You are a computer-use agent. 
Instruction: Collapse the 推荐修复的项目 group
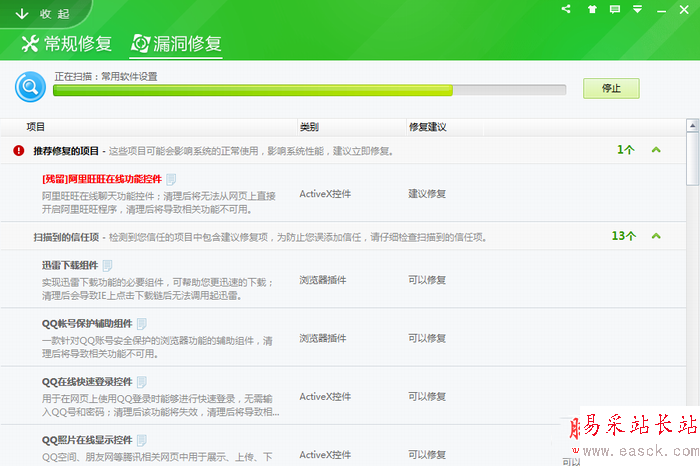(656, 150)
